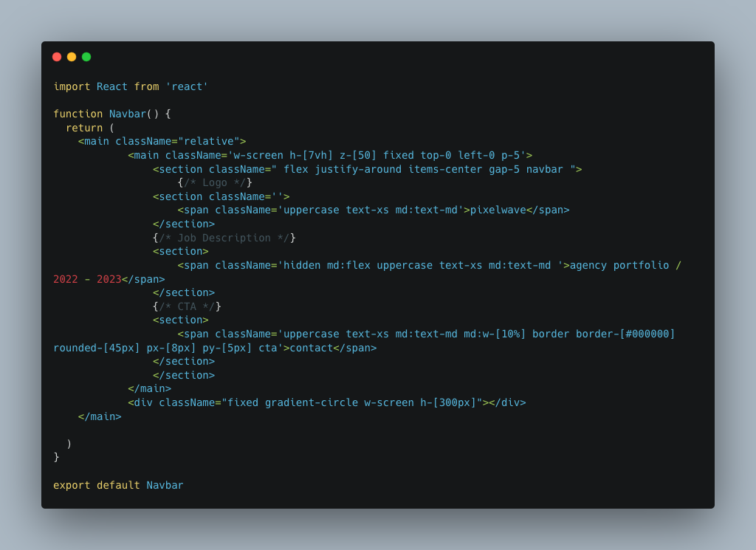
Task: Click the red '2022 – 2023' text
Action: click(87, 279)
